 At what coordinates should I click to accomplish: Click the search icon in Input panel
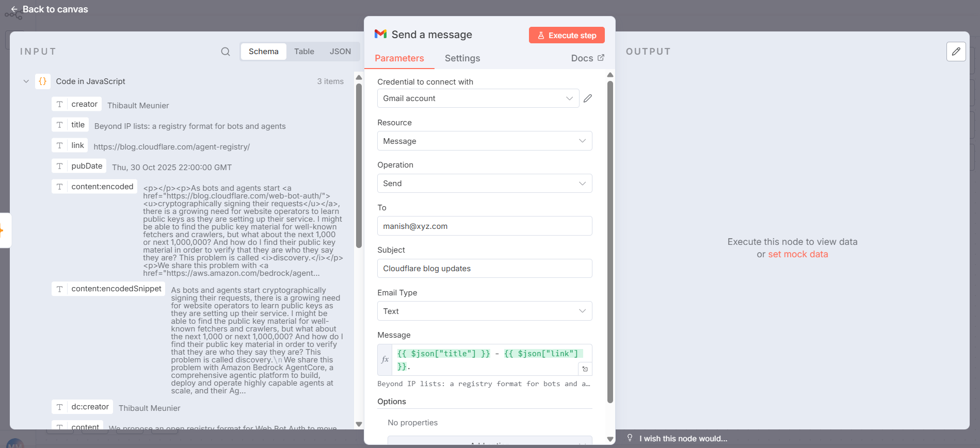point(226,52)
